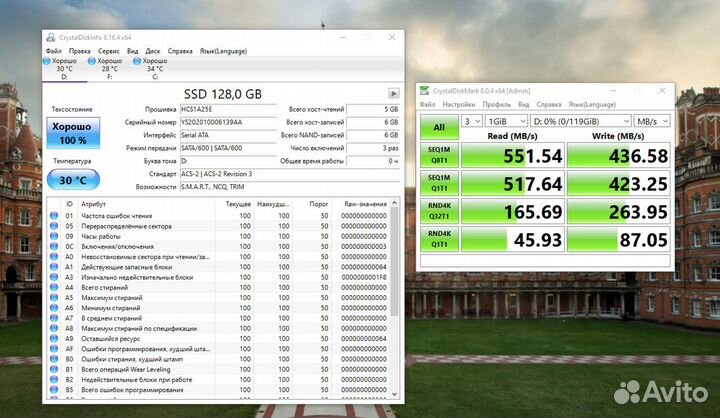
Task: Click scrollbar down arrow in SMART table
Action: point(394,394)
